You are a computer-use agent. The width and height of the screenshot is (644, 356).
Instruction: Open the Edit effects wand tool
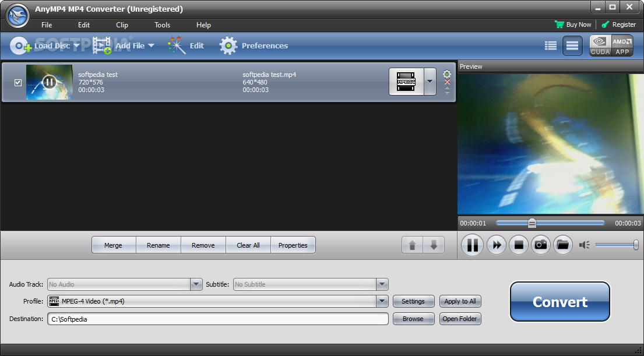[x=186, y=45]
